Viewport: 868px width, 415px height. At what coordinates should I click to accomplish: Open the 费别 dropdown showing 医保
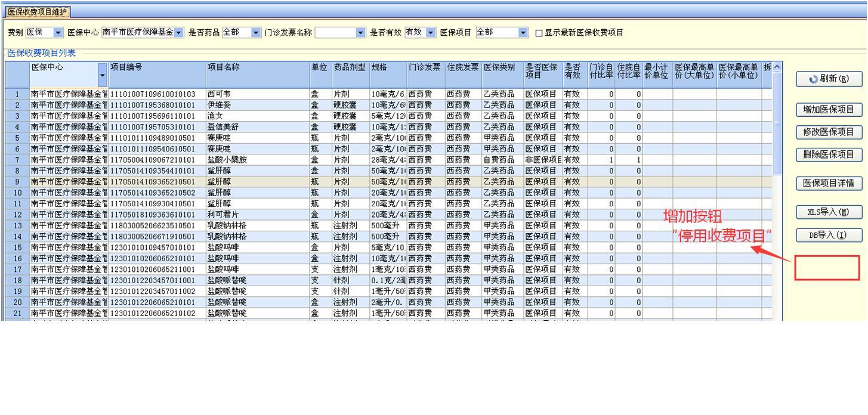(58, 32)
